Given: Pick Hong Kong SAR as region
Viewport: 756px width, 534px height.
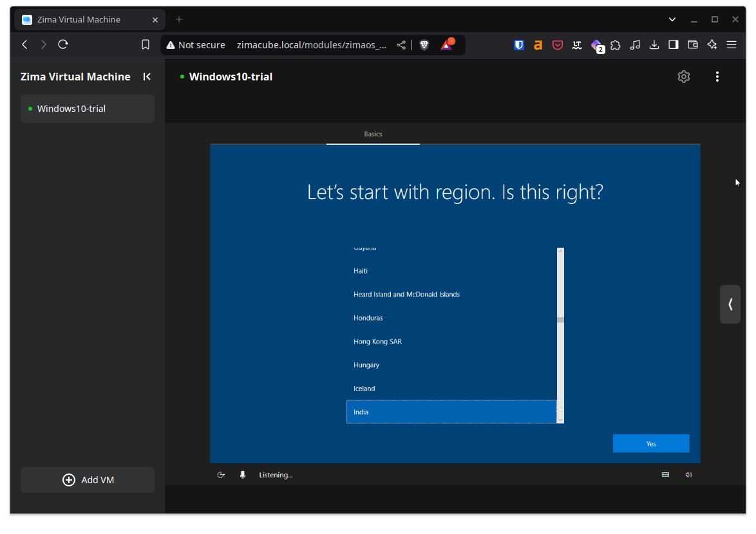Looking at the screenshot, I should point(451,342).
